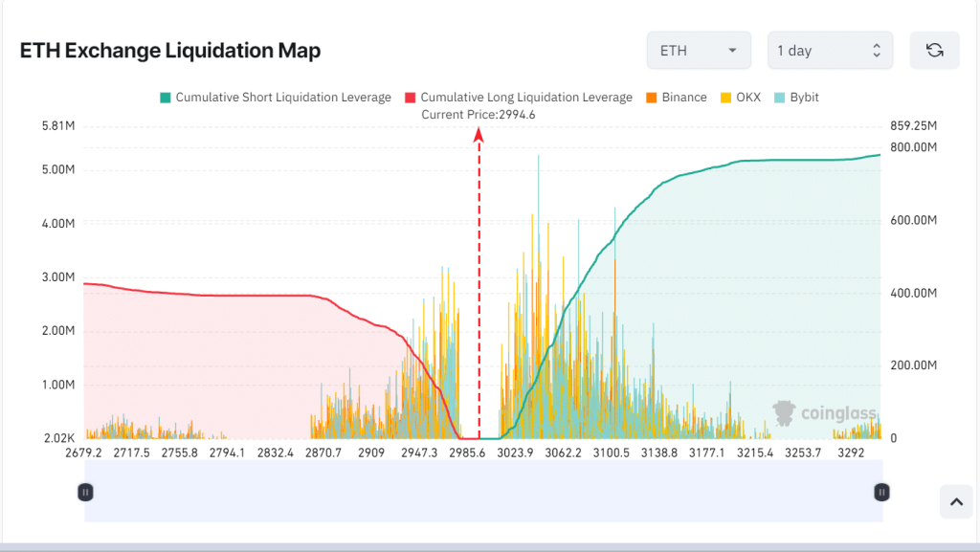Click the Current Price 2994.6 label
Viewport: 980px width, 552px height.
click(x=479, y=115)
